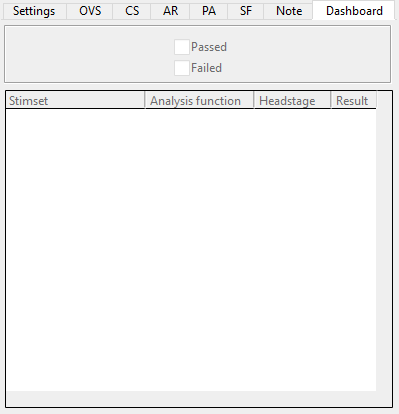Open the Note tab
This screenshot has height=414, width=399.
289,11
